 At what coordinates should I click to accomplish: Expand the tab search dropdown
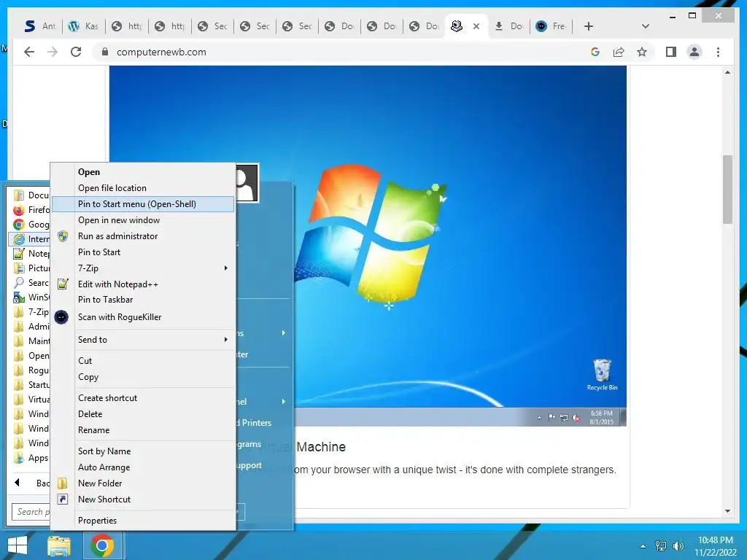(x=646, y=26)
